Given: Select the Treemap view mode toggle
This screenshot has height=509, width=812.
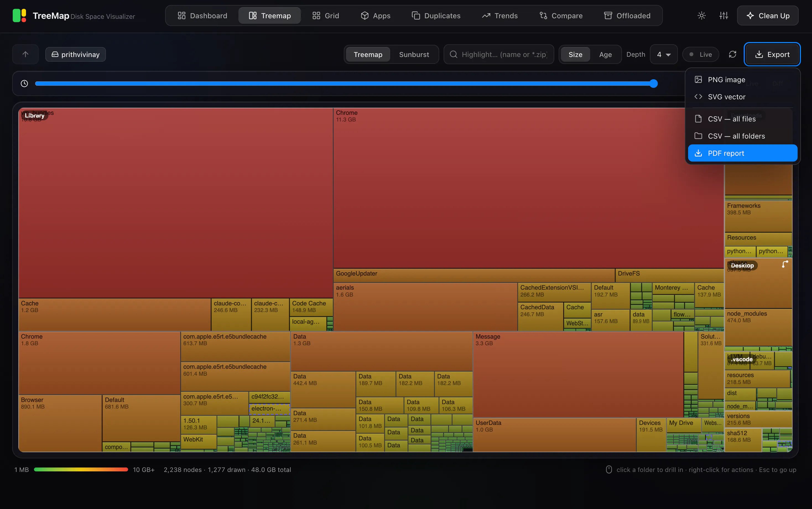Looking at the screenshot, I should point(368,54).
